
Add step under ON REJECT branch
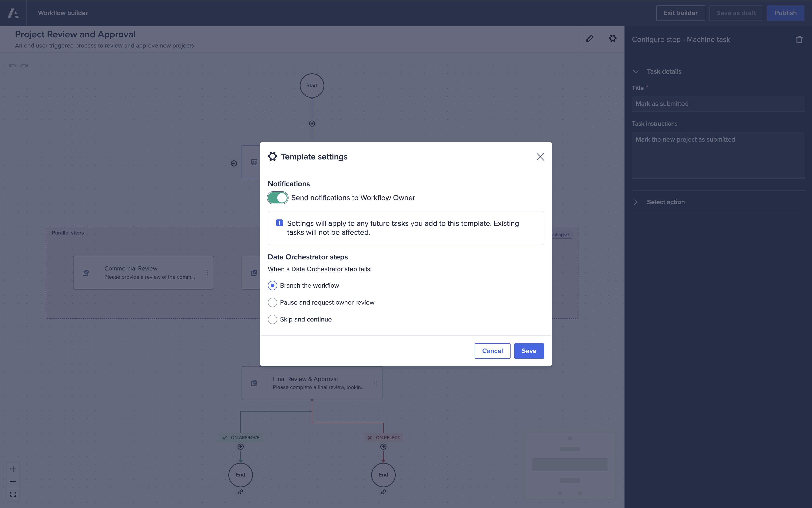pyautogui.click(x=383, y=447)
